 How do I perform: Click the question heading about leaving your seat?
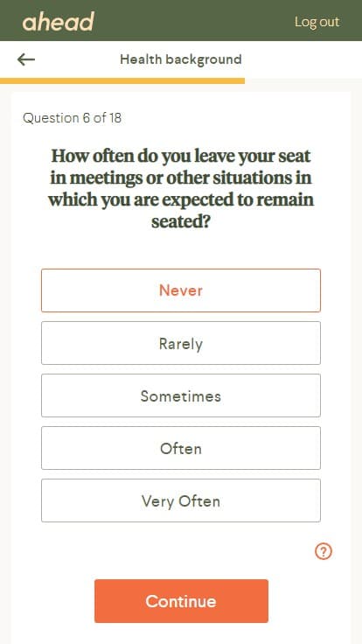181,189
